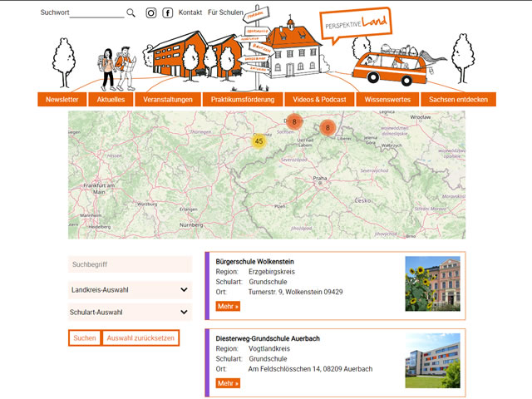Viewport: 532px width, 399px height.
Task: Click address Am Feldschlösschen 14, 08209 Auerbach
Action: click(x=310, y=369)
